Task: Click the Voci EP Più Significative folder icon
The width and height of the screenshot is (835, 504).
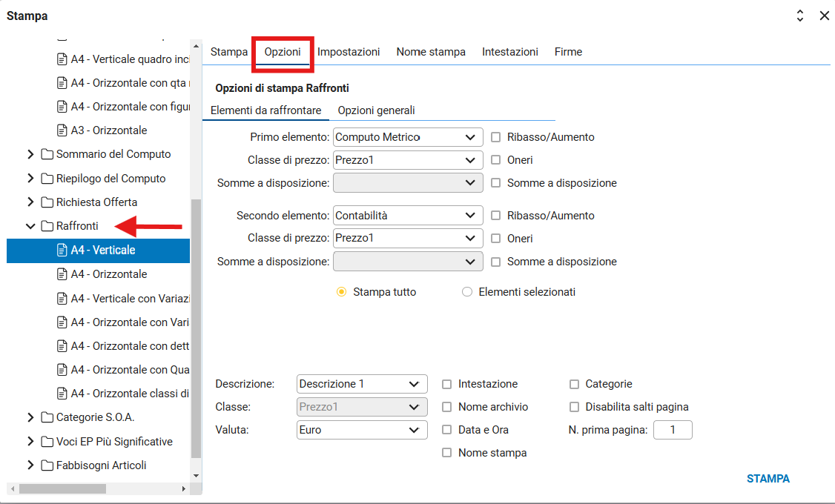Action: (x=47, y=442)
